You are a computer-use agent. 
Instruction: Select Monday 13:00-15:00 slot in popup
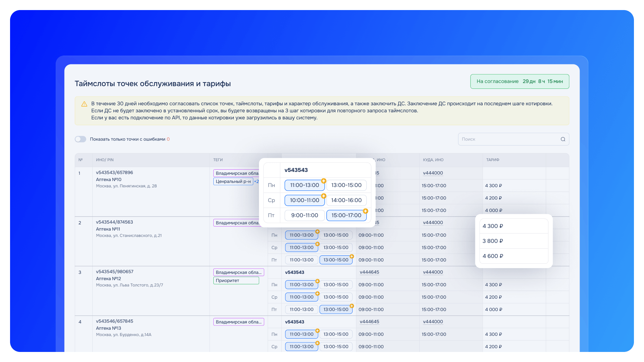pos(346,185)
